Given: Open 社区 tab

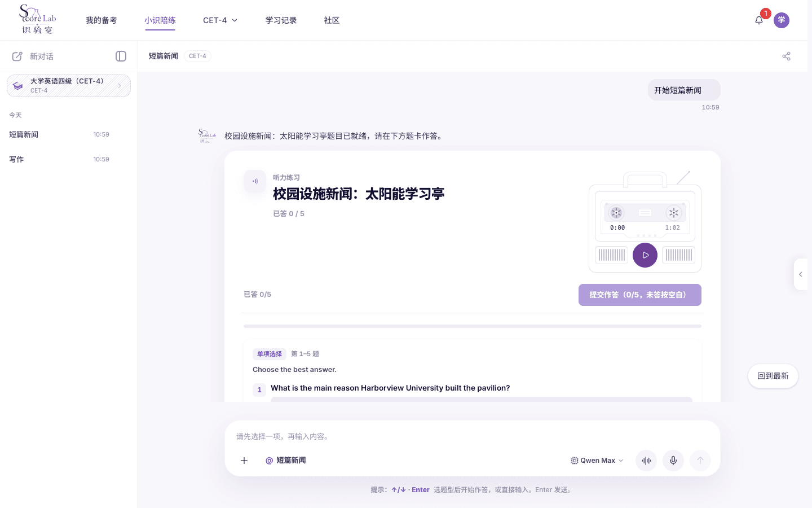Looking at the screenshot, I should pyautogui.click(x=332, y=20).
